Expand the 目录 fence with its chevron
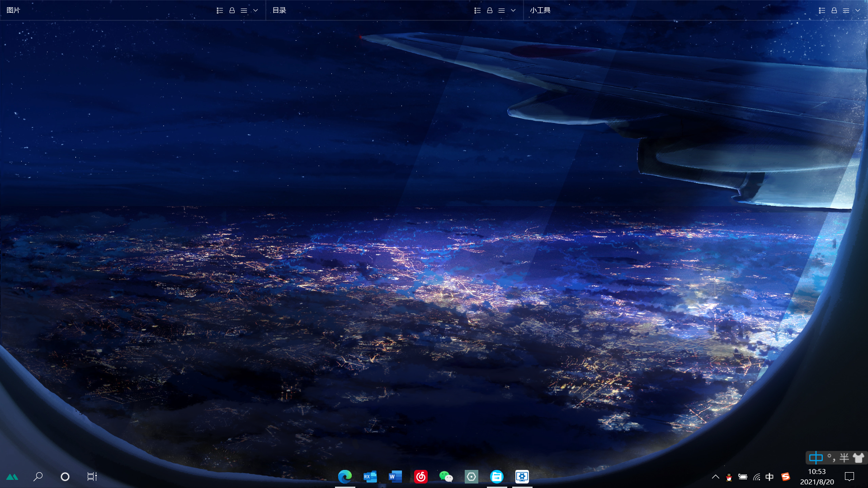Viewport: 868px width, 488px height. [x=513, y=10]
